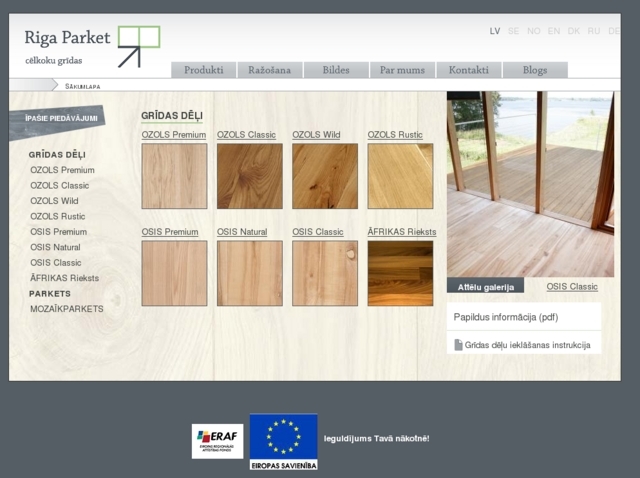Image resolution: width=640 pixels, height=478 pixels.
Task: Switch to the Ražošana tab
Action: pyautogui.click(x=269, y=70)
